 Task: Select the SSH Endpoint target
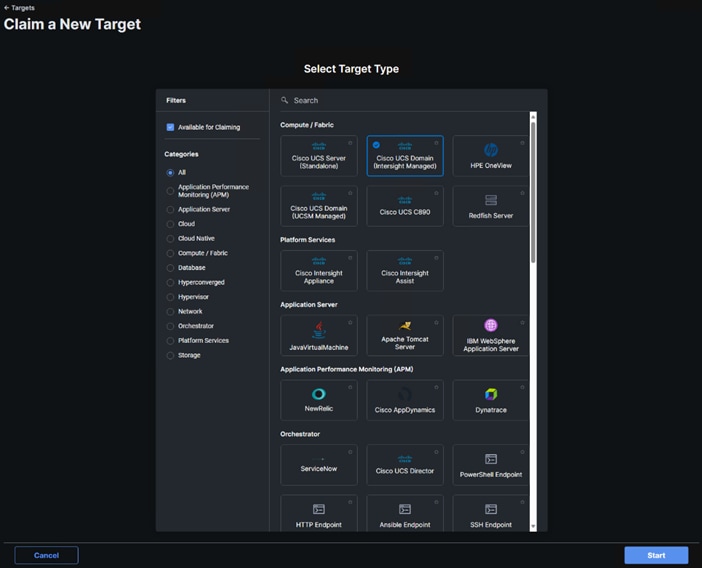(x=491, y=513)
